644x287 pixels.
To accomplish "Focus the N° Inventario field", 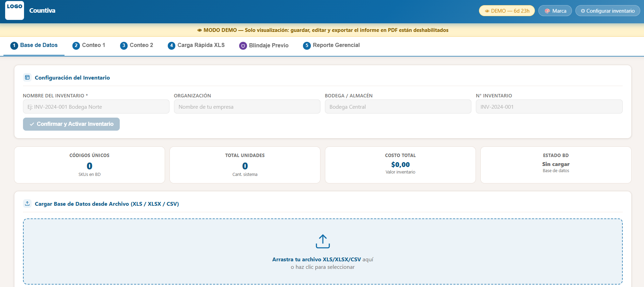I will [549, 107].
